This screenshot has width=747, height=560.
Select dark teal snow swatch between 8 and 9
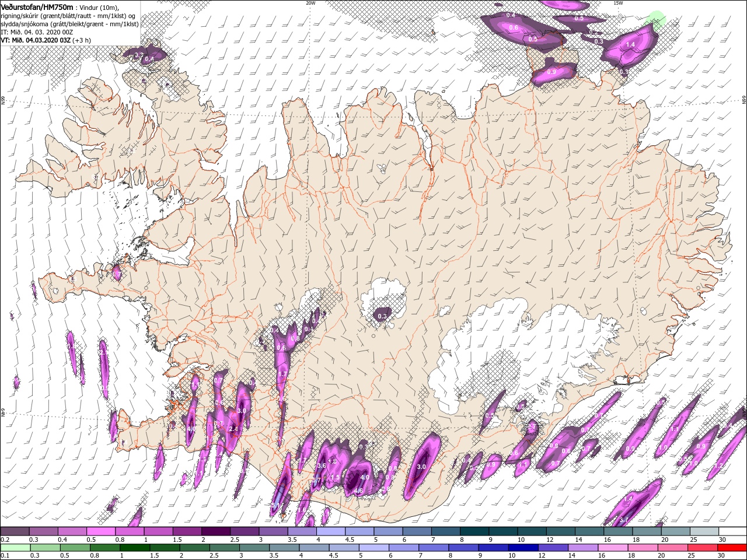[x=474, y=531]
